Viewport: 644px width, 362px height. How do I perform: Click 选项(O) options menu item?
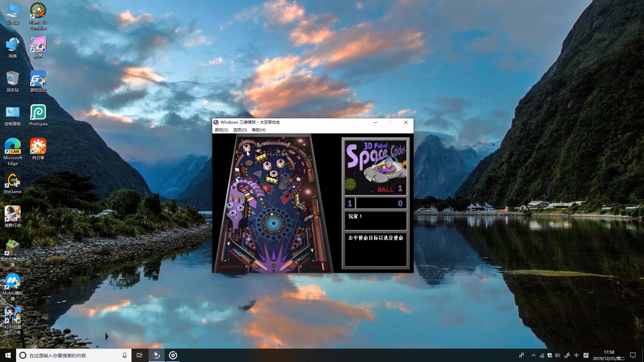tap(239, 130)
